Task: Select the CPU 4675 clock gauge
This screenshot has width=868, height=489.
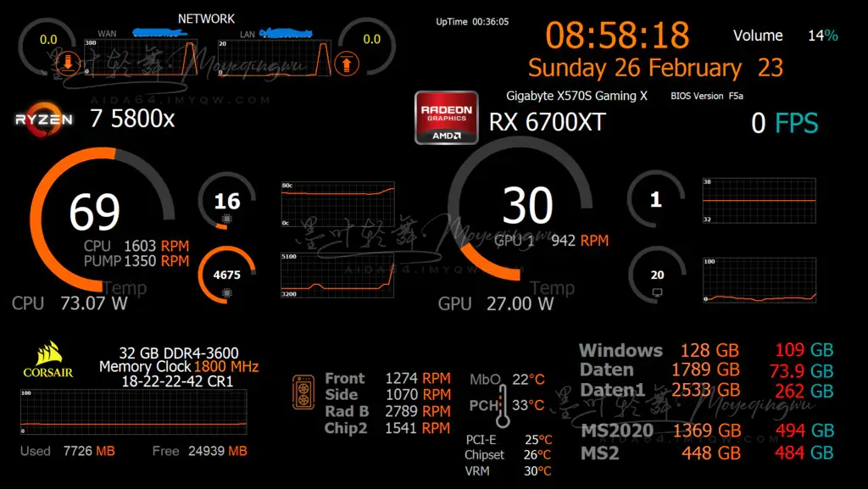Action: coord(226,275)
